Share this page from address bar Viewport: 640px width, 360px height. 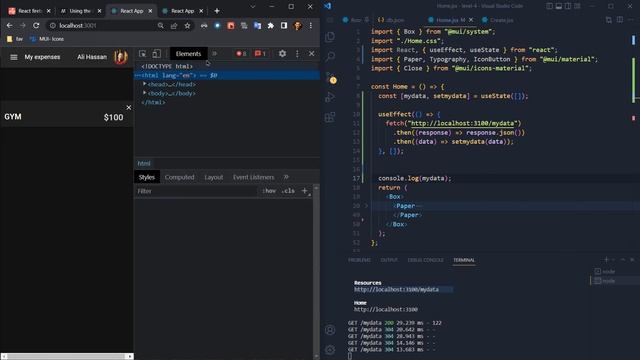(174, 25)
